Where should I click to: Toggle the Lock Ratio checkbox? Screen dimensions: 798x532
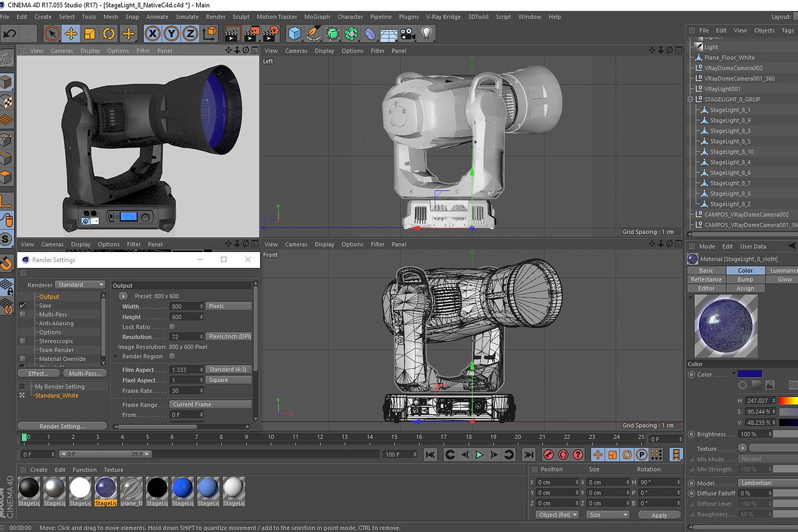(172, 327)
